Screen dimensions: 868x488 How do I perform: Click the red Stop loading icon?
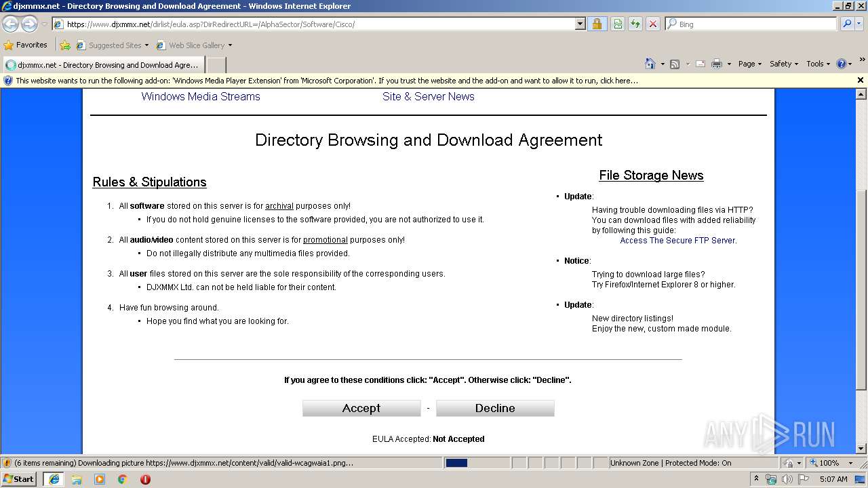tap(653, 24)
